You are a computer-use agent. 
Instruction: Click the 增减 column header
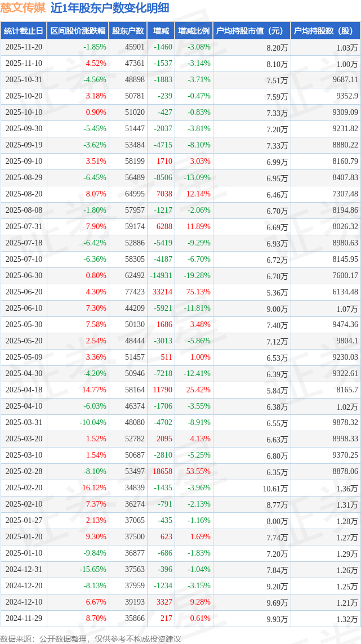[x=161, y=32]
